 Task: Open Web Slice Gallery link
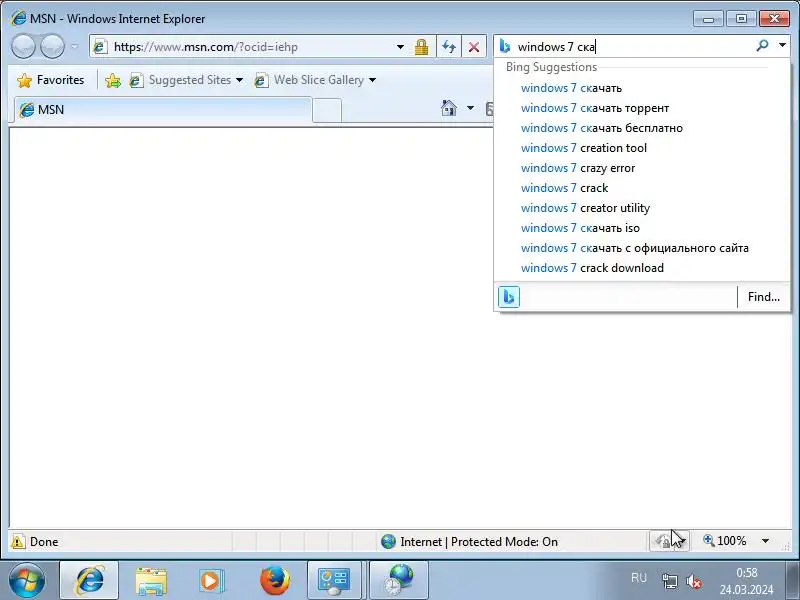tap(309, 80)
